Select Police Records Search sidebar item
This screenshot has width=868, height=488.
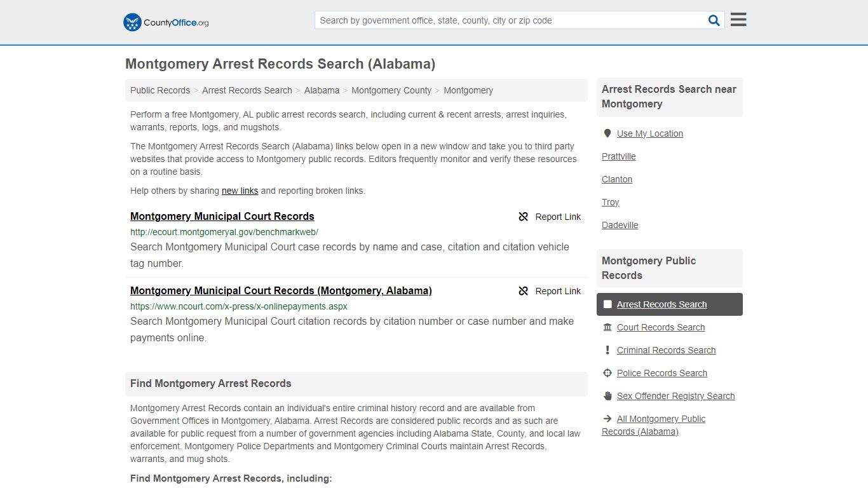pos(662,373)
